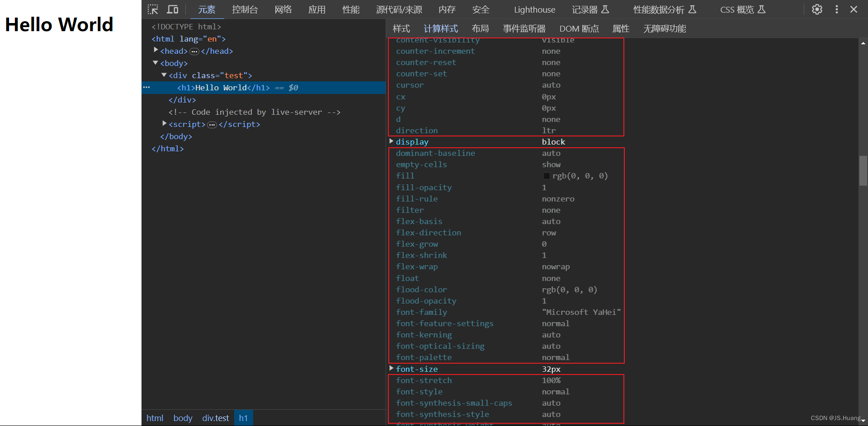Open the 性能 tab

(351, 9)
